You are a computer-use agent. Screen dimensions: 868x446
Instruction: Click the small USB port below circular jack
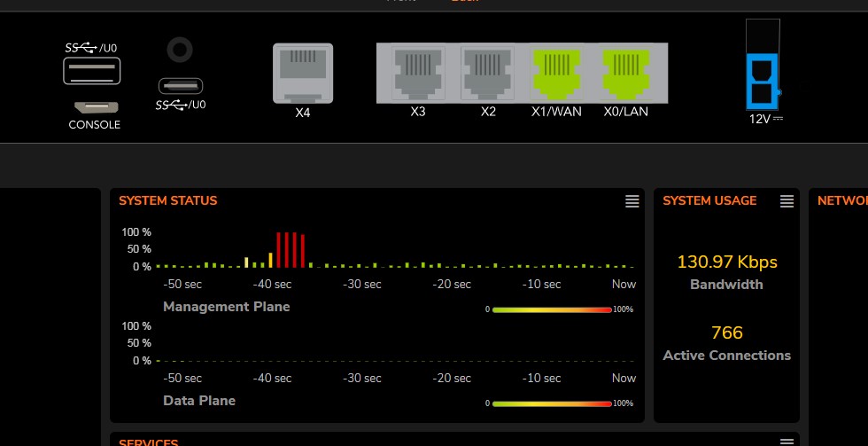coord(181,86)
